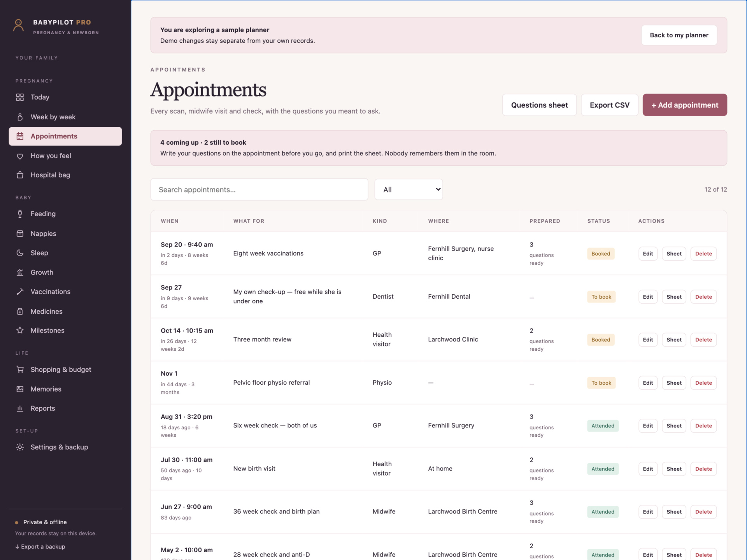This screenshot has height=560, width=747.
Task: Click the Appointments calendar icon
Action: pos(20,136)
